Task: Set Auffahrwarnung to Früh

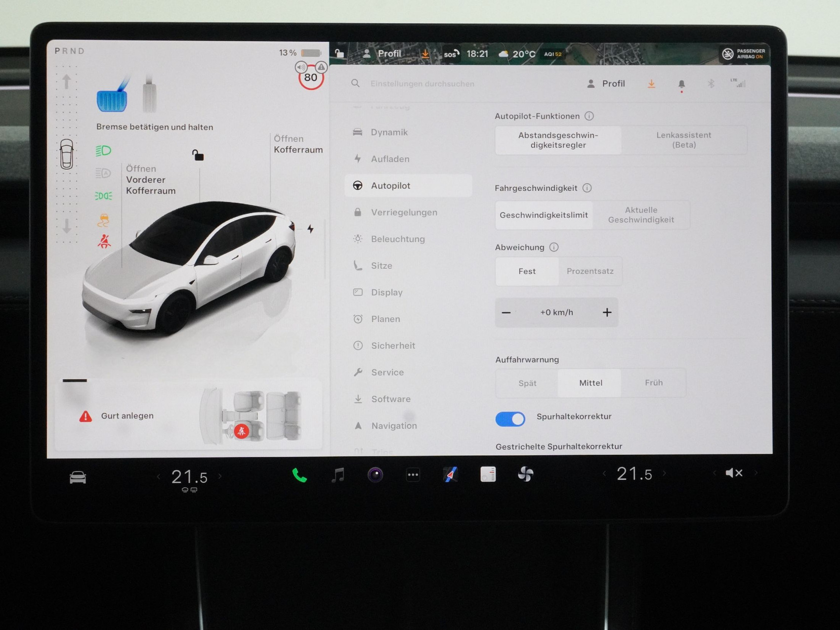Action: [x=654, y=382]
